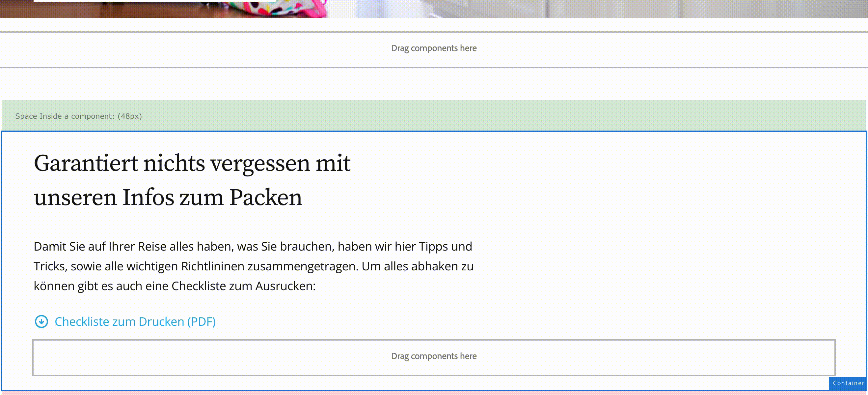Screen dimensions: 868x395
Task: Click the heading line "unseren Infos zum Packen"
Action: click(168, 197)
